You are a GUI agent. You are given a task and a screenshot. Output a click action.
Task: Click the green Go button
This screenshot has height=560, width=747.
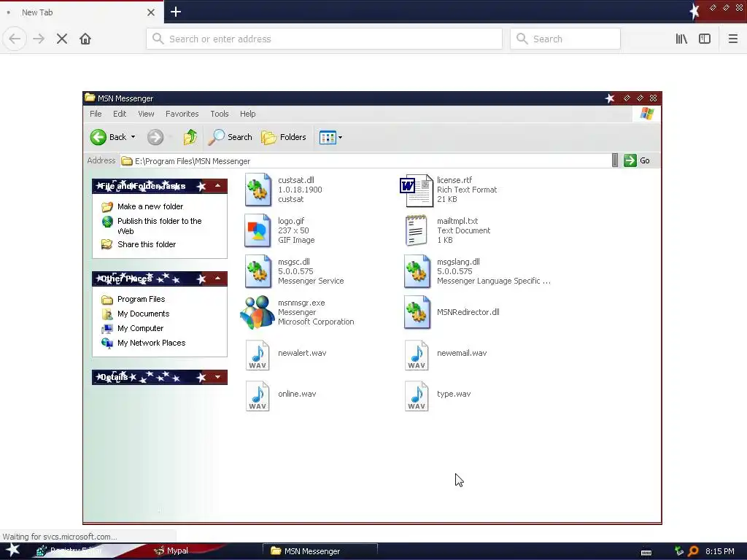pyautogui.click(x=637, y=160)
